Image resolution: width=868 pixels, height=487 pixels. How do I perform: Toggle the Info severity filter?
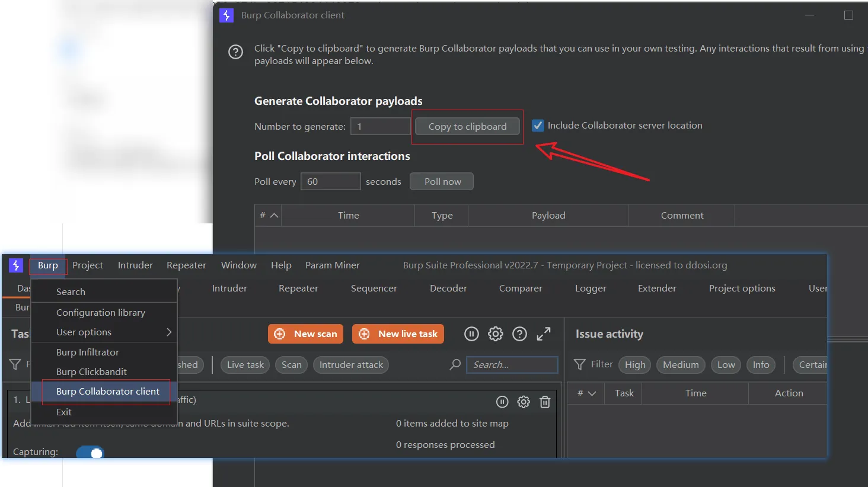[761, 365]
